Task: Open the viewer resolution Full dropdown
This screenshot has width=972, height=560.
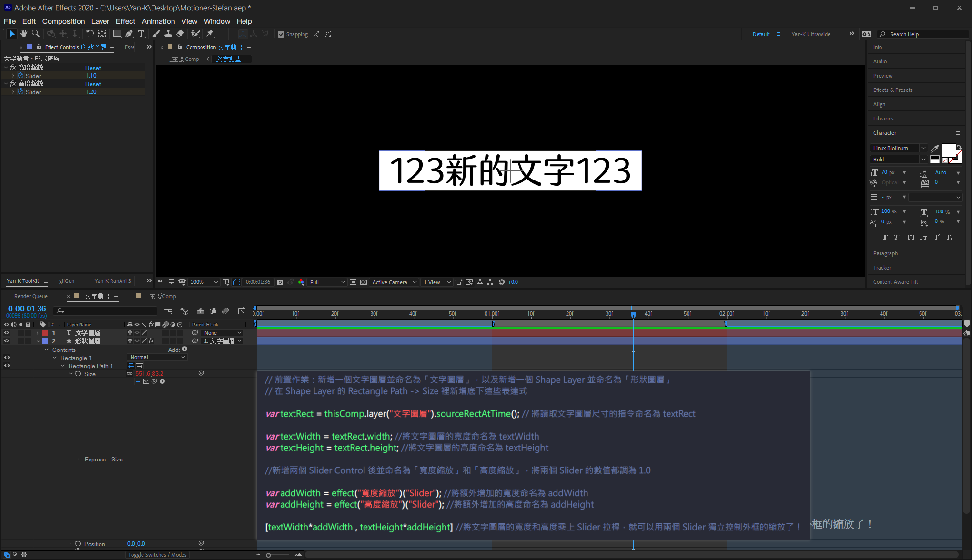Action: tap(327, 282)
